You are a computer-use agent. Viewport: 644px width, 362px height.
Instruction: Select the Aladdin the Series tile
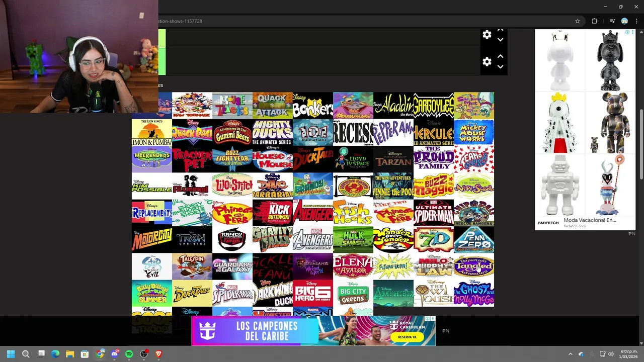pyautogui.click(x=393, y=106)
